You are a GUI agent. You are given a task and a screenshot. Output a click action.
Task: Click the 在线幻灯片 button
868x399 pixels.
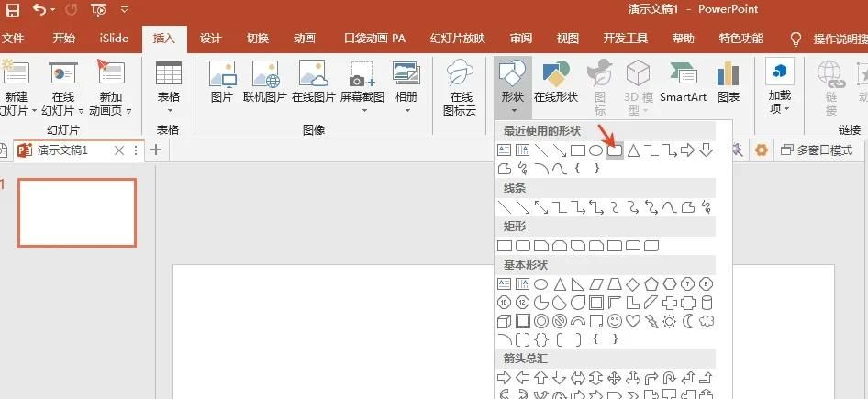pyautogui.click(x=62, y=89)
